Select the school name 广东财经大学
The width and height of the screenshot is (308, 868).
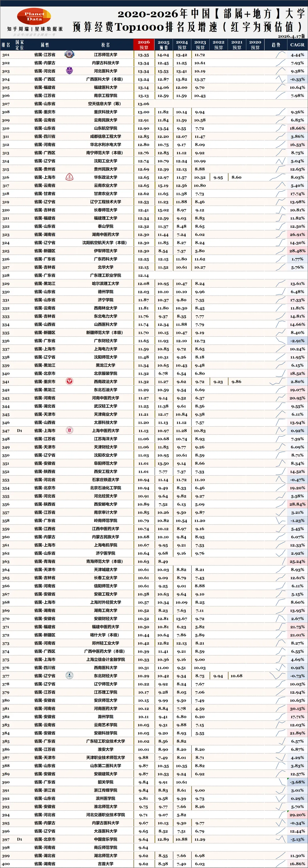pyautogui.click(x=105, y=341)
